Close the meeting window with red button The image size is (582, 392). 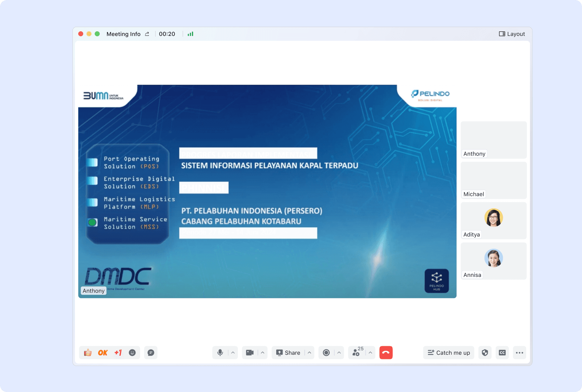coord(81,34)
